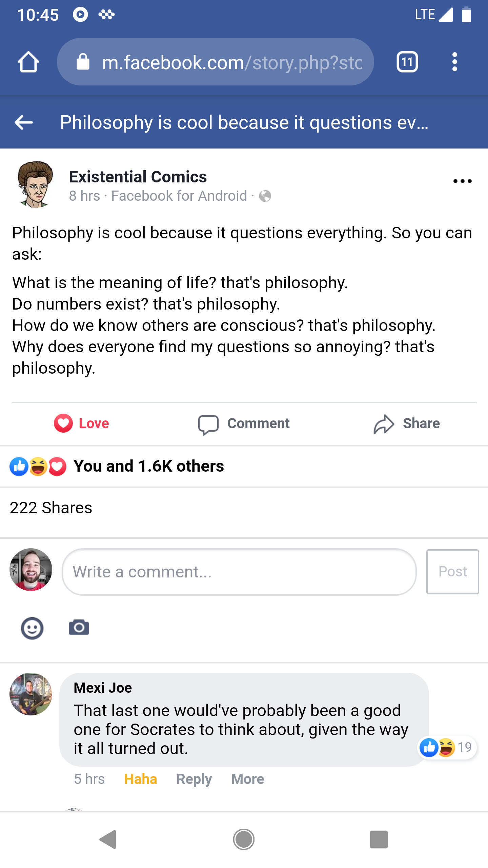Toggle the Haha reaction on Mexi Joe's comment
This screenshot has height=868, width=488.
(141, 779)
